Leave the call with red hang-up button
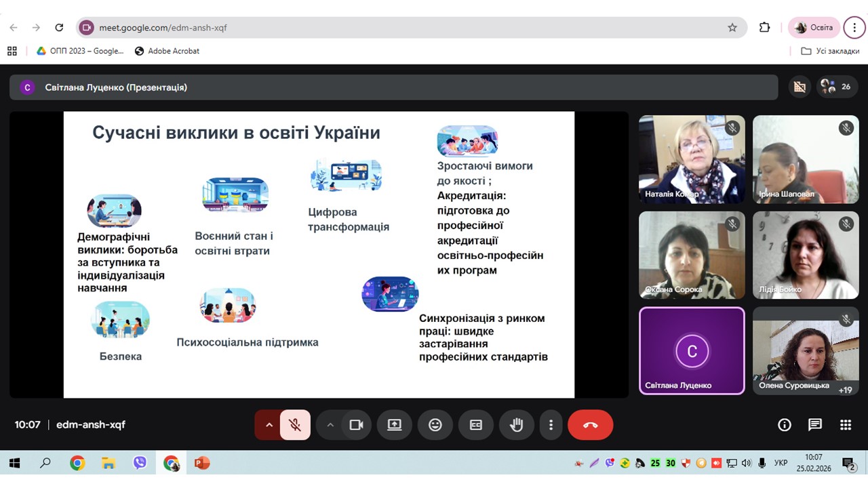Image resolution: width=868 pixels, height=488 pixels. click(590, 425)
